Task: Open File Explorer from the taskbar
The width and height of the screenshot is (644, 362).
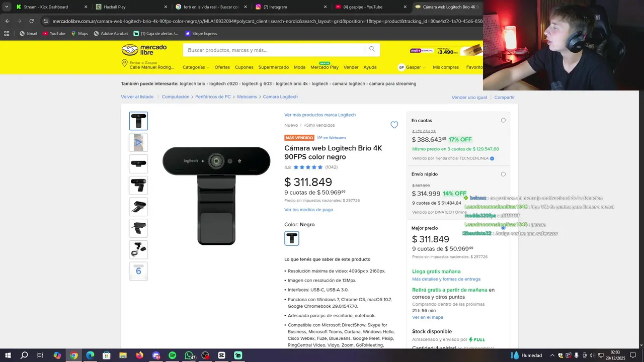Action: [123, 355]
